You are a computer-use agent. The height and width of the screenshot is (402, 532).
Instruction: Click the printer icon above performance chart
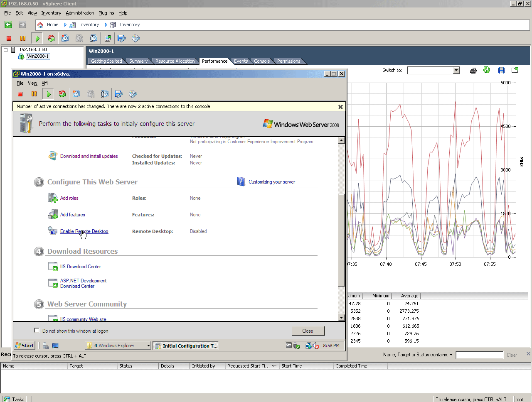tap(473, 71)
